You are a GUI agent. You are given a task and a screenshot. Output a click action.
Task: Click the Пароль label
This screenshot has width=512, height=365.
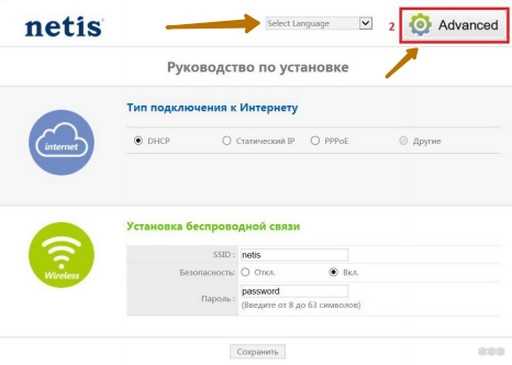(x=218, y=299)
